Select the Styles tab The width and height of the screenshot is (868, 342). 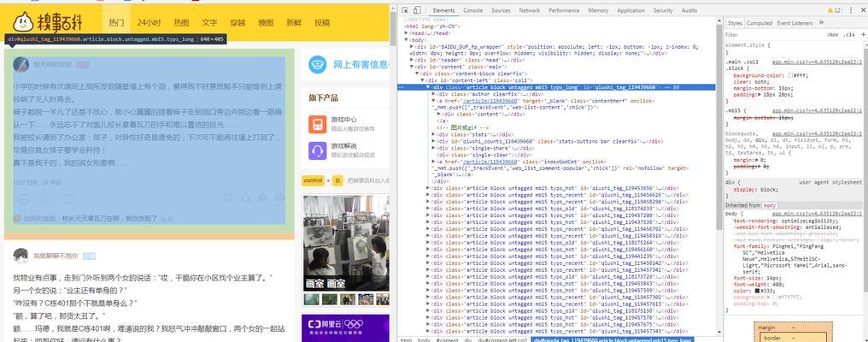[735, 23]
